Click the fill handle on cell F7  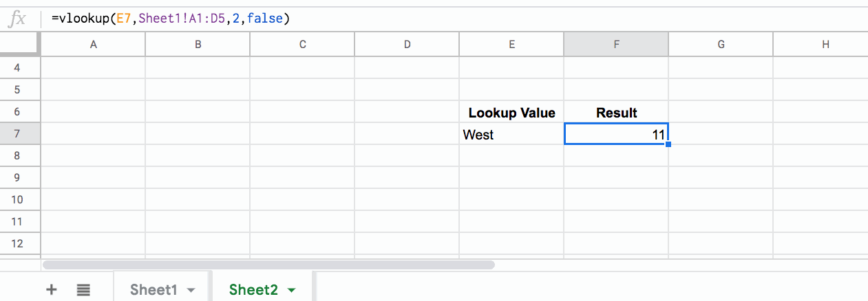[668, 144]
